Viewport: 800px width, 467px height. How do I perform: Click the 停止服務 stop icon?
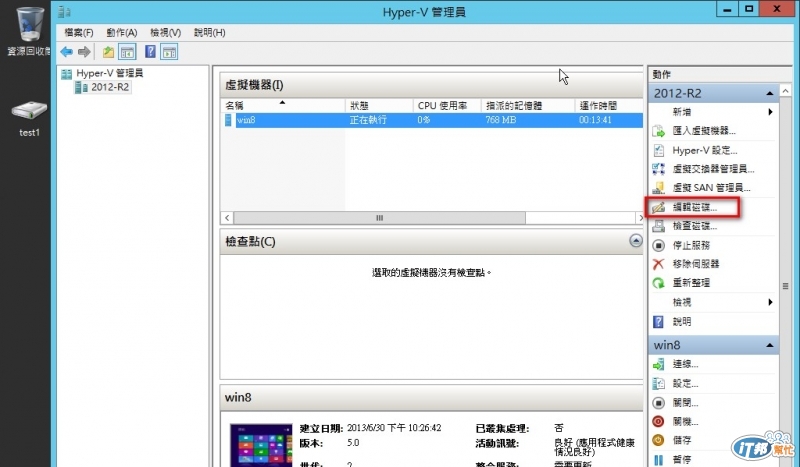659,245
